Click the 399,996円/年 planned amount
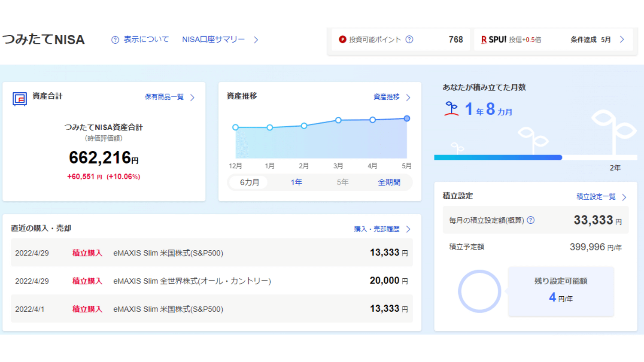The width and height of the screenshot is (644, 362). 595,247
